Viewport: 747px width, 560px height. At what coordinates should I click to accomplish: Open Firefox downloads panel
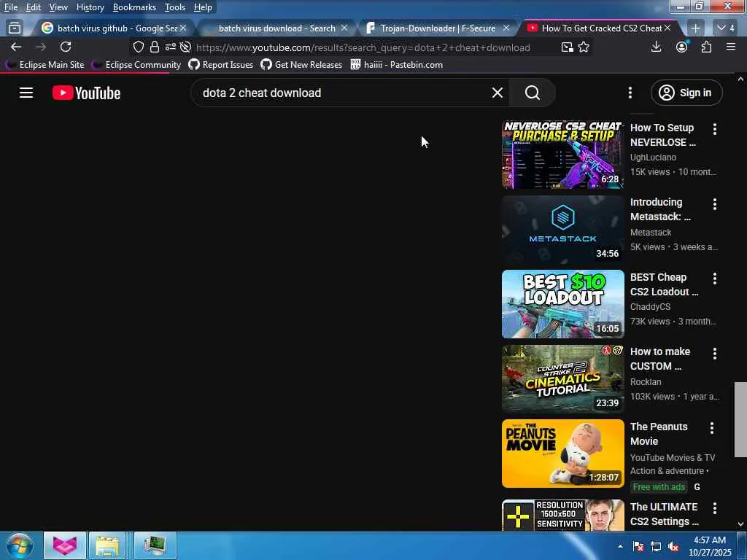tap(656, 47)
